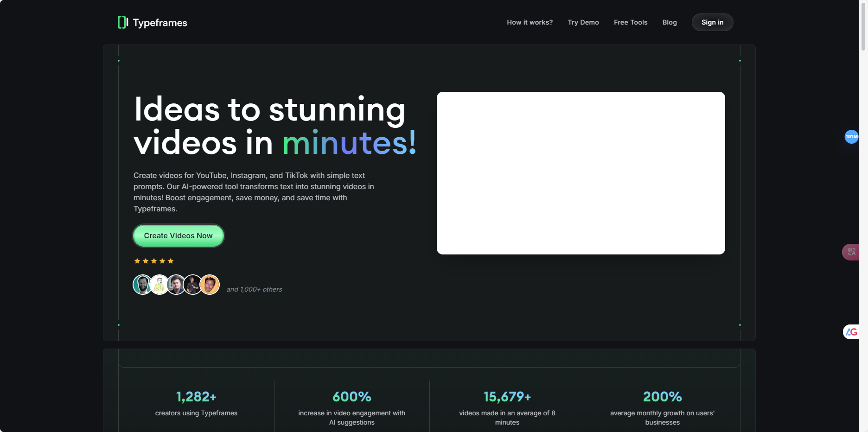
Task: Click the first gold rating star
Action: (x=137, y=261)
